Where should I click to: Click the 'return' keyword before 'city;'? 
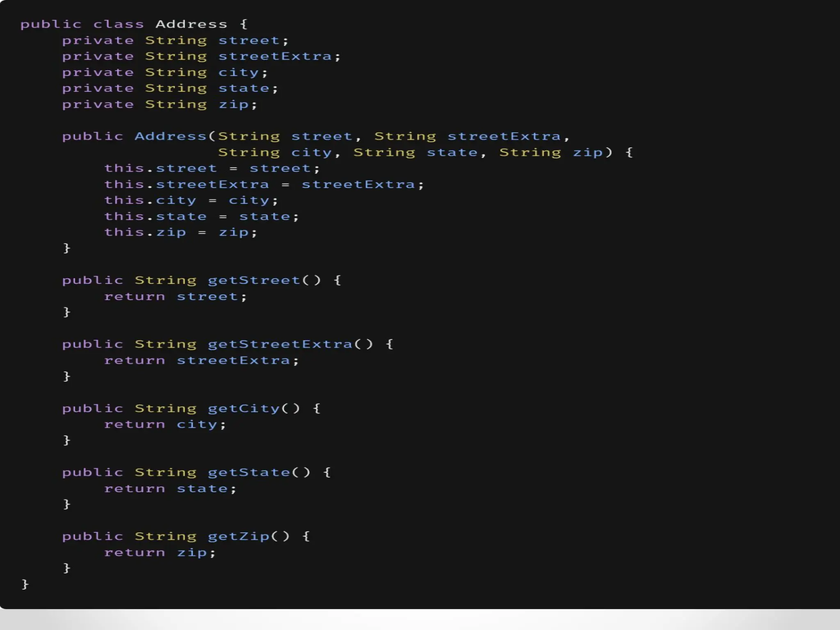click(135, 425)
